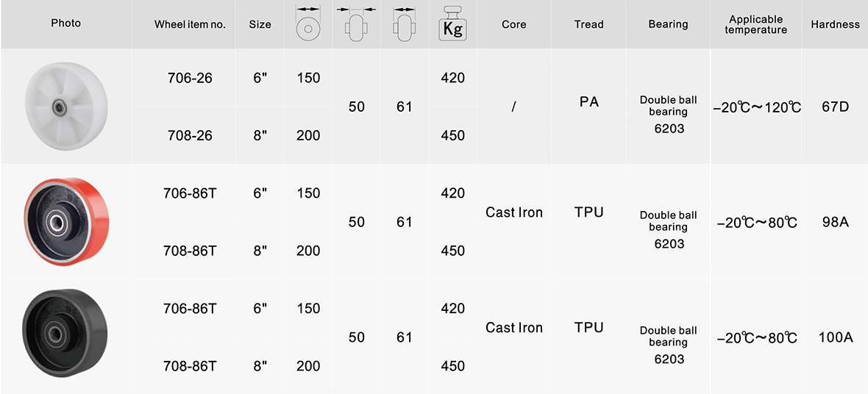Select item number 706-26
868x394 pixels.
point(190,78)
